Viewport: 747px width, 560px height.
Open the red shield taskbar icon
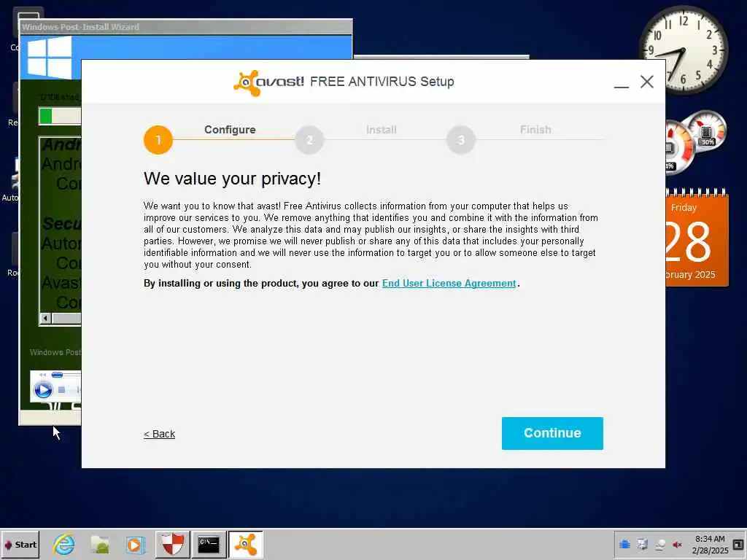[x=172, y=544]
